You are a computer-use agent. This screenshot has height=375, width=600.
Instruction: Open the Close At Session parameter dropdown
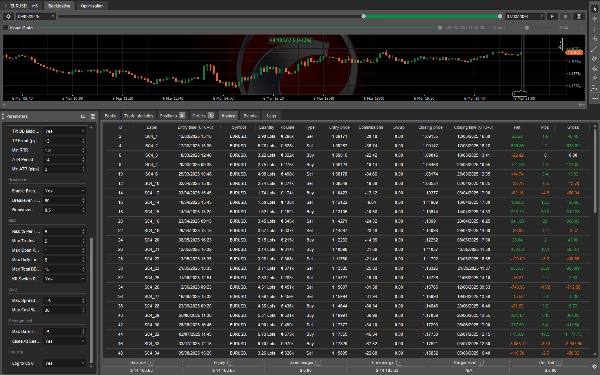(x=64, y=341)
